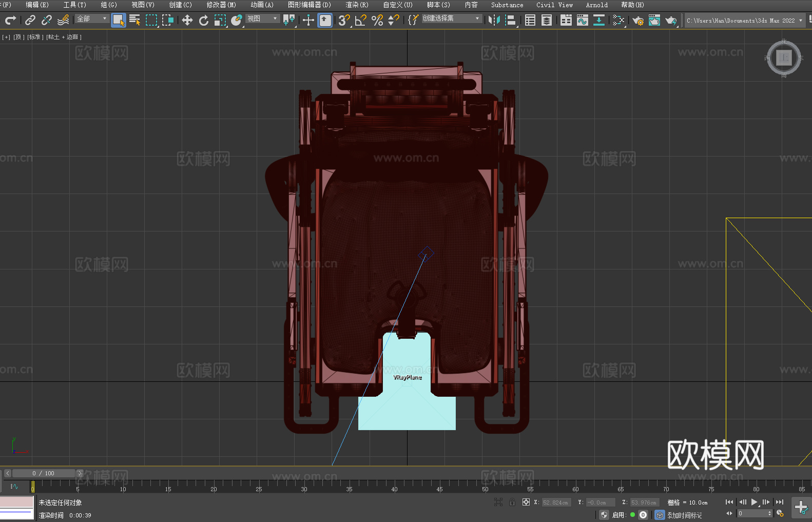
Task: Choose the Rectangular Selection Region tool
Action: pyautogui.click(x=151, y=20)
